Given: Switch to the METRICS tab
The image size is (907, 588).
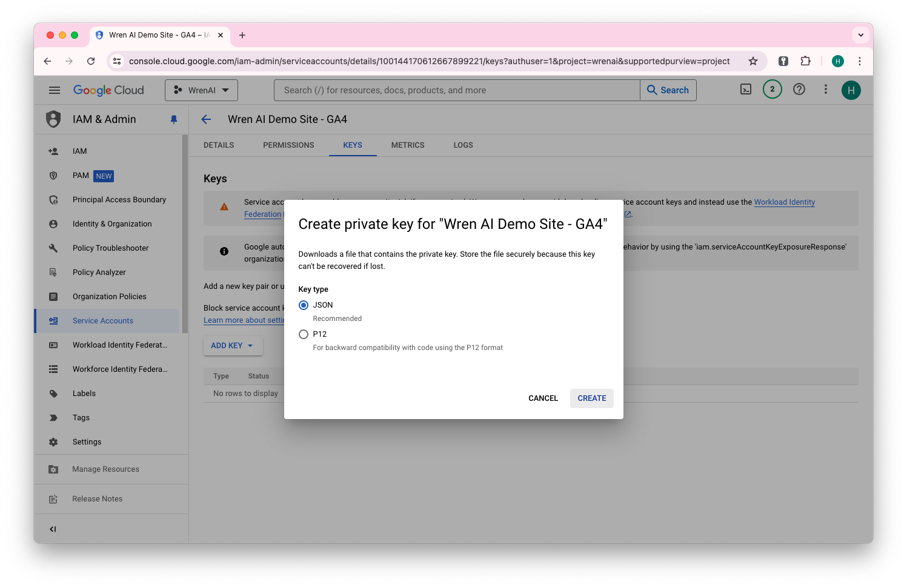Looking at the screenshot, I should (x=408, y=145).
